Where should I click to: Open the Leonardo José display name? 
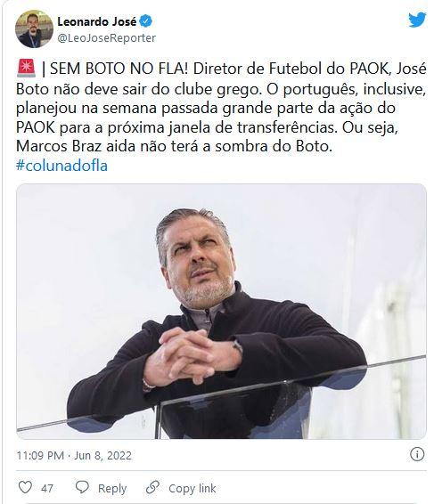[97, 22]
